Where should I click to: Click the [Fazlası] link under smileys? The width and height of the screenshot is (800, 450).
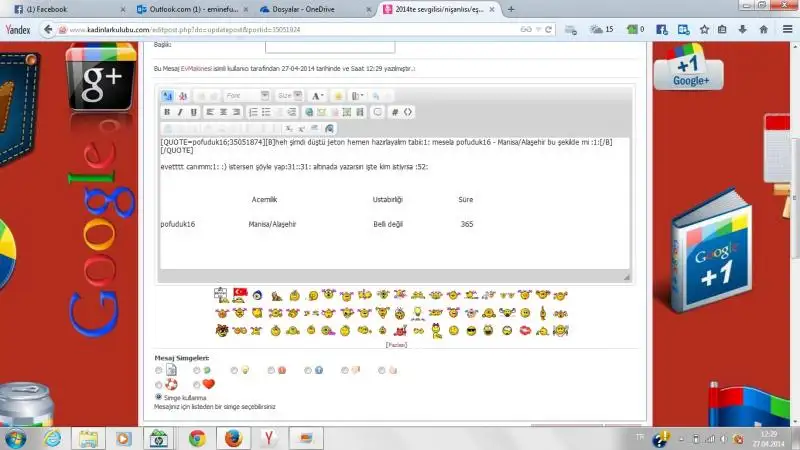(x=397, y=344)
